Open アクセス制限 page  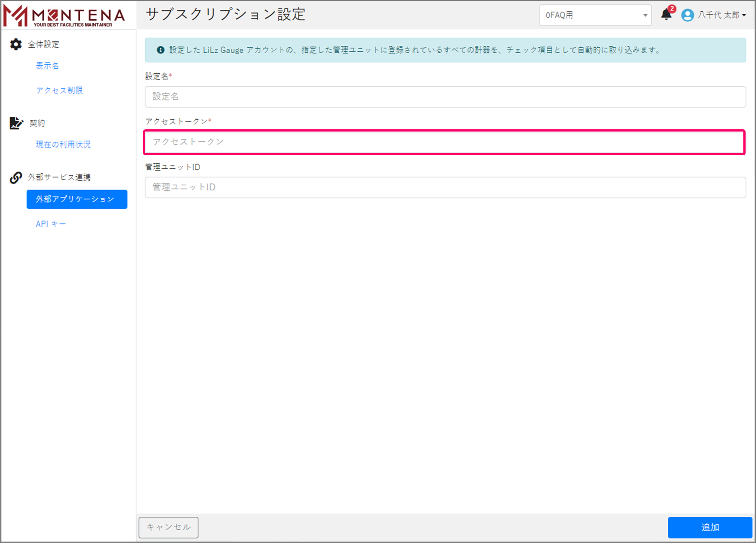(x=59, y=90)
